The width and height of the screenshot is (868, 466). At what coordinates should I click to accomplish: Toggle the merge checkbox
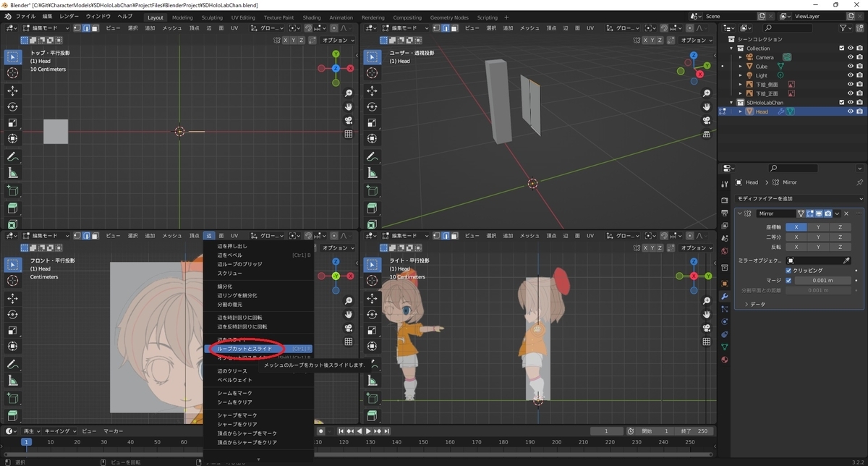[x=788, y=280]
